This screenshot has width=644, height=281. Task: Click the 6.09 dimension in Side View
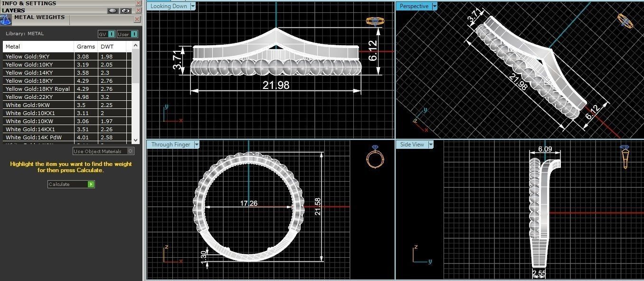click(x=545, y=149)
